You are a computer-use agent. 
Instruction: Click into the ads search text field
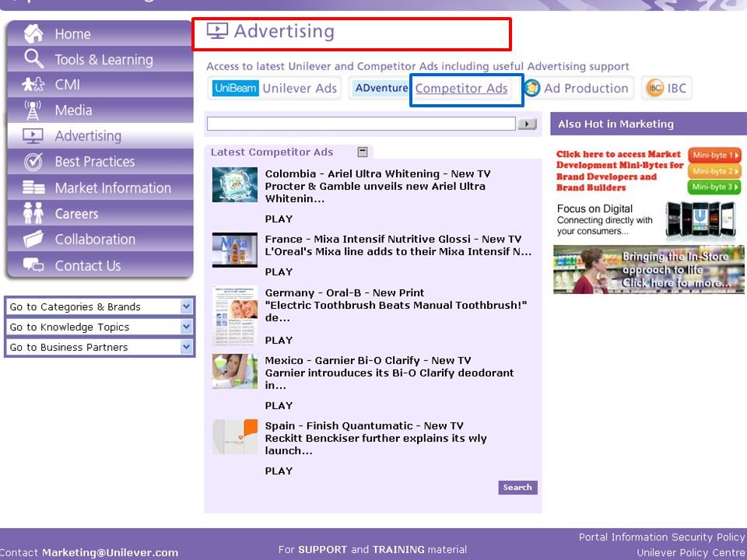(x=362, y=124)
